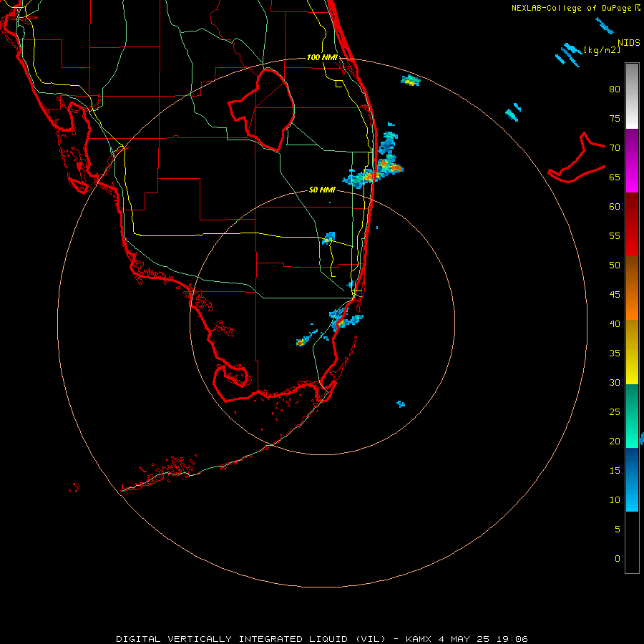Click the 80 value on the color scale
This screenshot has height=644, width=644.
[x=615, y=89]
